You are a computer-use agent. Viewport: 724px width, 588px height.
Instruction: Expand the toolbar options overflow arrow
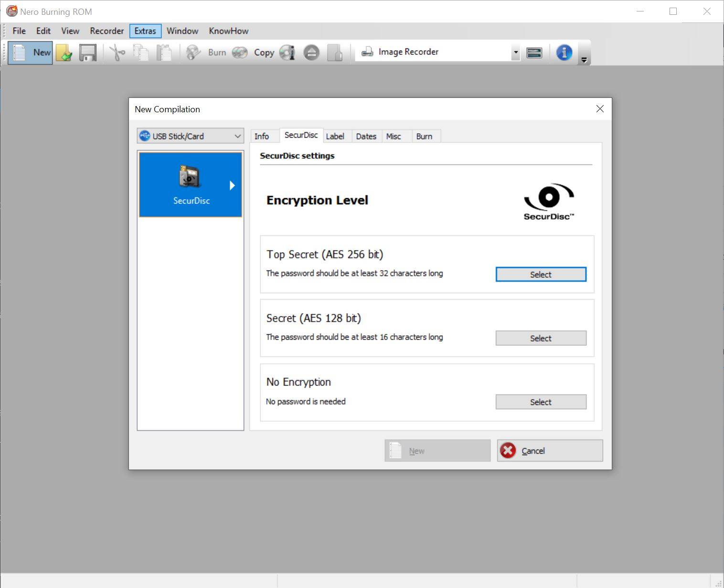point(584,59)
